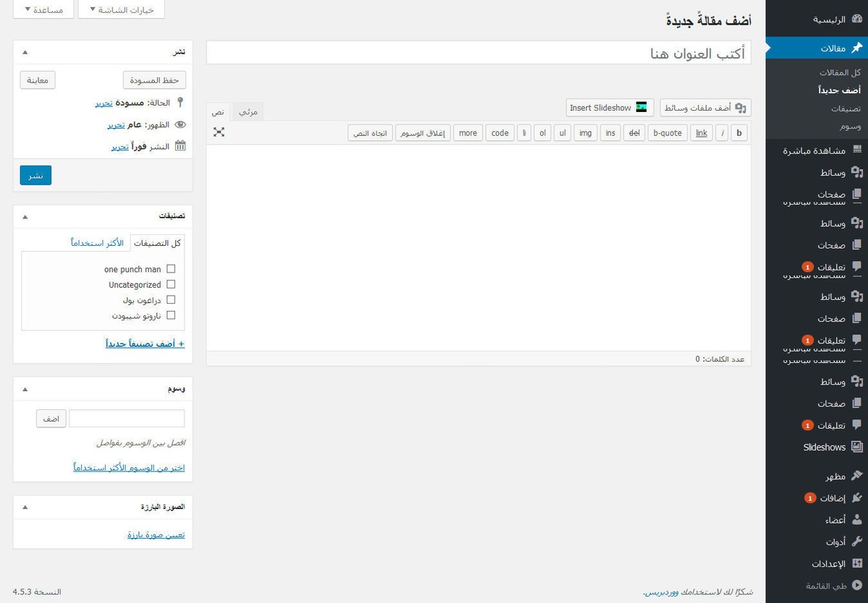Collapse the نشر panel using its arrow
This screenshot has height=603, width=868.
click(x=25, y=52)
